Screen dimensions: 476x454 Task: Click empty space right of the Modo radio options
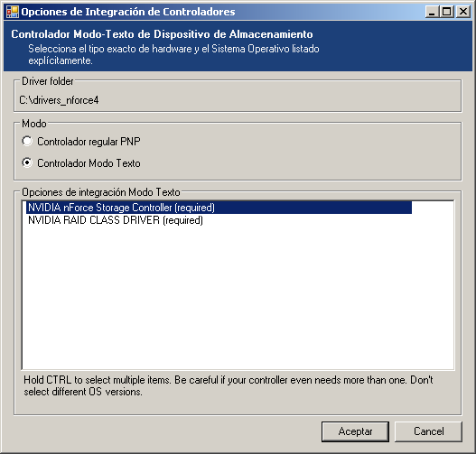(301, 153)
